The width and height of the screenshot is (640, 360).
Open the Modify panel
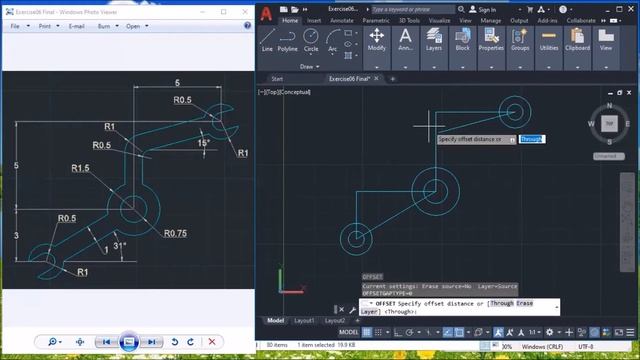[x=376, y=40]
